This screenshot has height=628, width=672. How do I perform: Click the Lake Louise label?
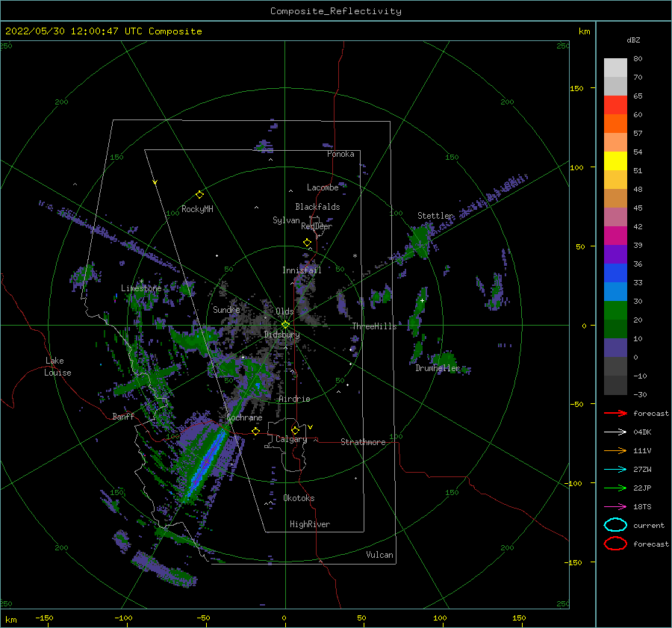[57, 367]
